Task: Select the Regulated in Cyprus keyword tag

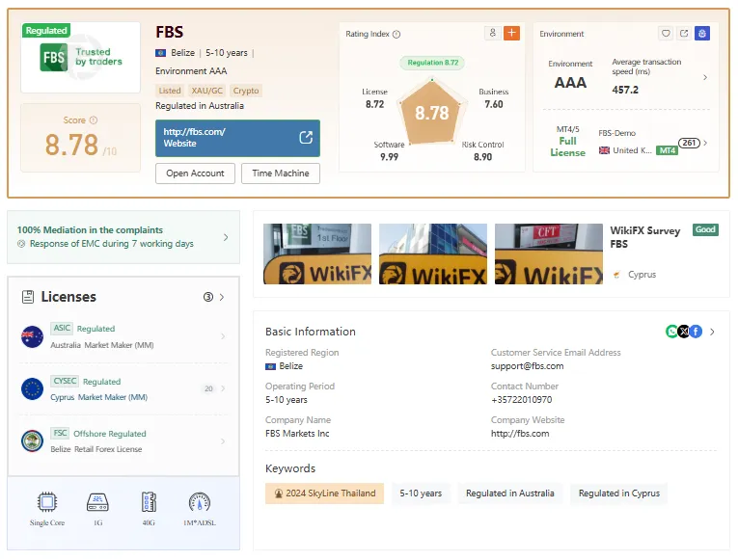Action: click(x=619, y=493)
